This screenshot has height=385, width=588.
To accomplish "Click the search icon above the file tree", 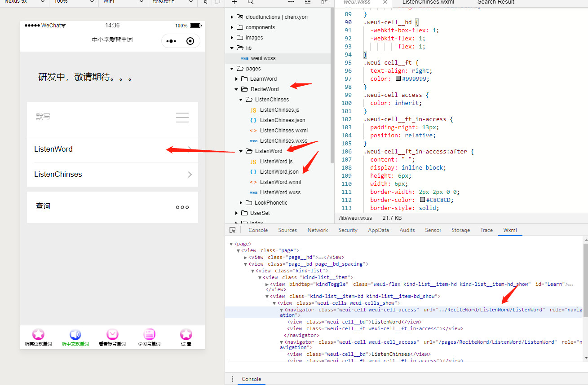I will (251, 2).
